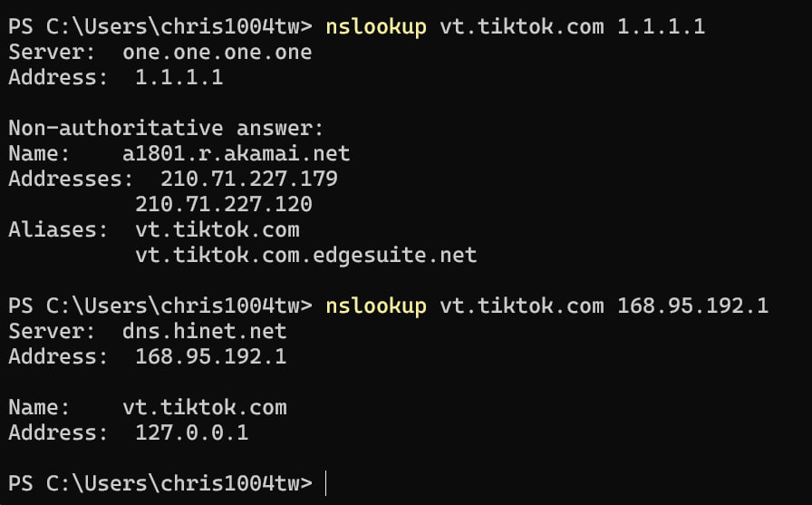Click the vt.tiktok.com alias entry
This screenshot has height=505, width=812.
[217, 230]
